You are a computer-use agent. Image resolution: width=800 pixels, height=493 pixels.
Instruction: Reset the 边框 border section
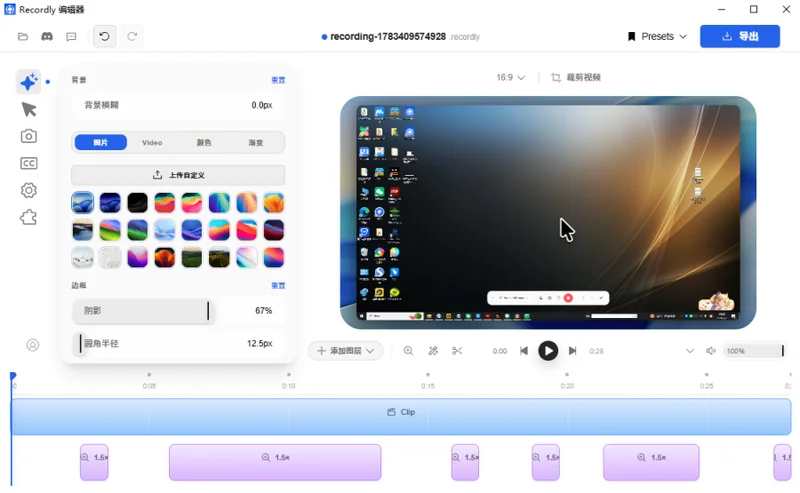[278, 286]
